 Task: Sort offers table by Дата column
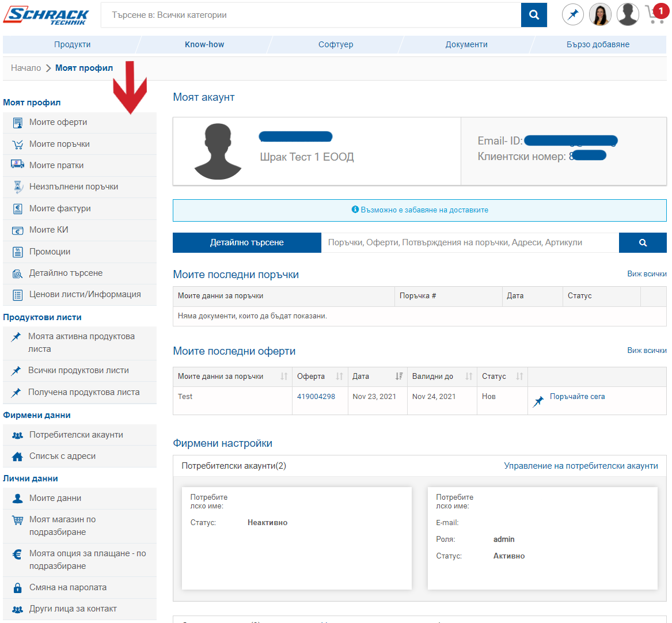[398, 376]
